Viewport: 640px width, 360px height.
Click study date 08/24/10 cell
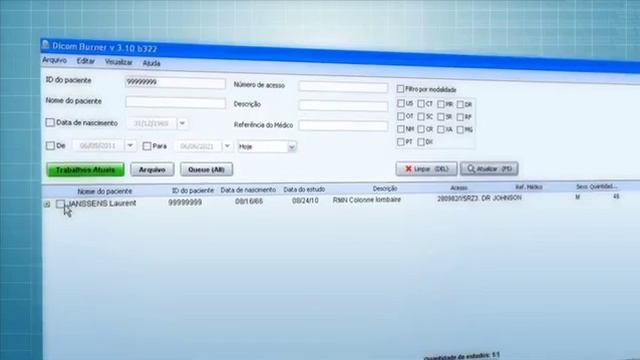(x=305, y=201)
